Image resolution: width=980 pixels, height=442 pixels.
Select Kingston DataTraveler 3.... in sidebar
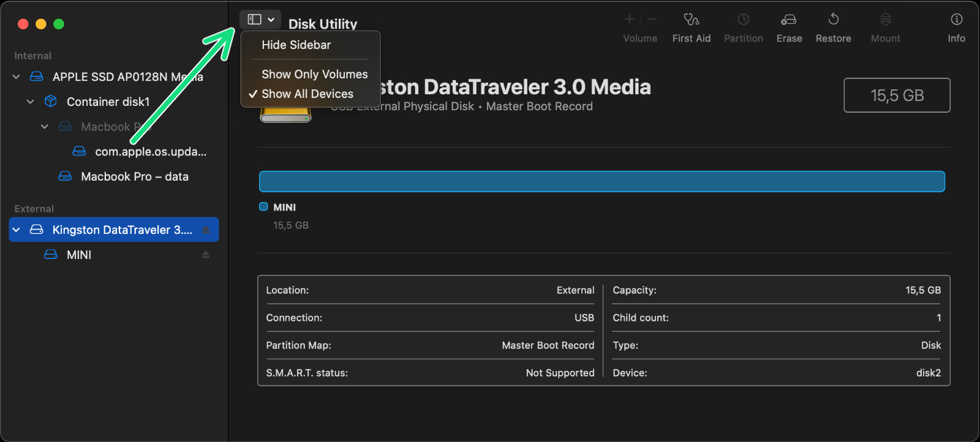click(114, 230)
